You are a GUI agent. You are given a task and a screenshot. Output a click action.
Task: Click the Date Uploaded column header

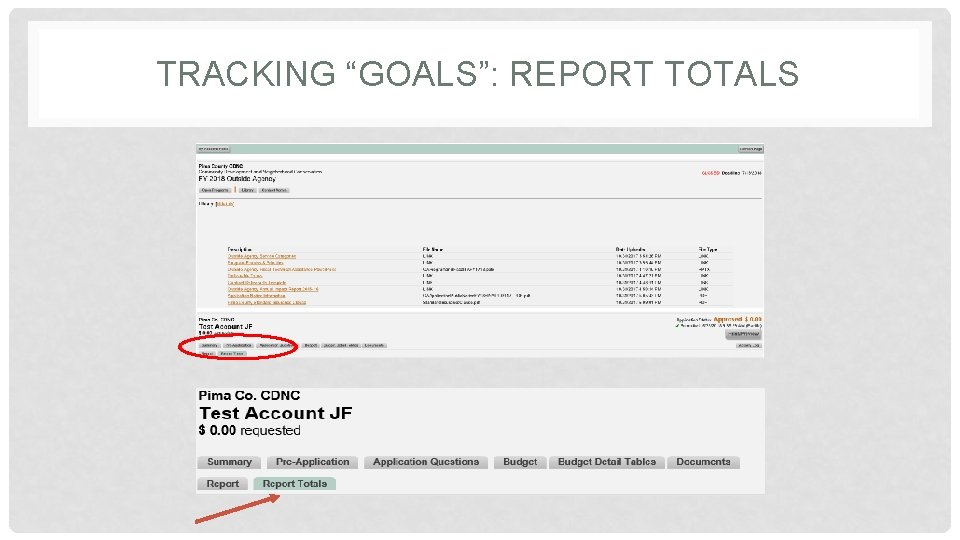coord(630,249)
